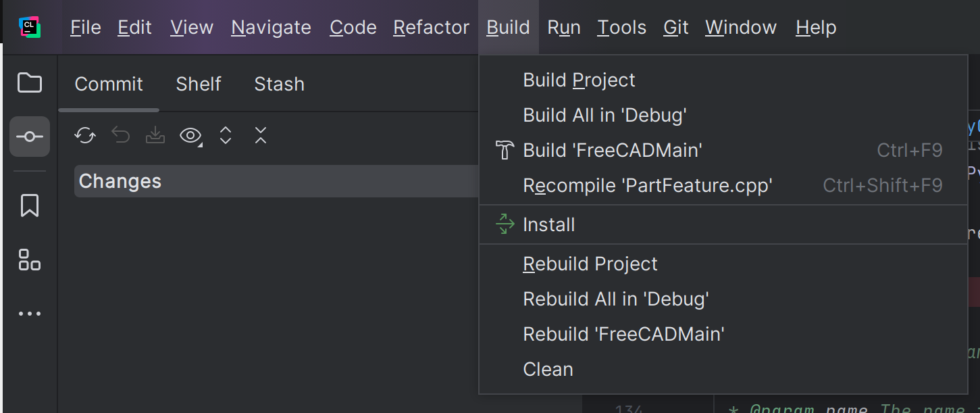Switch to the Stash tab

(279, 84)
